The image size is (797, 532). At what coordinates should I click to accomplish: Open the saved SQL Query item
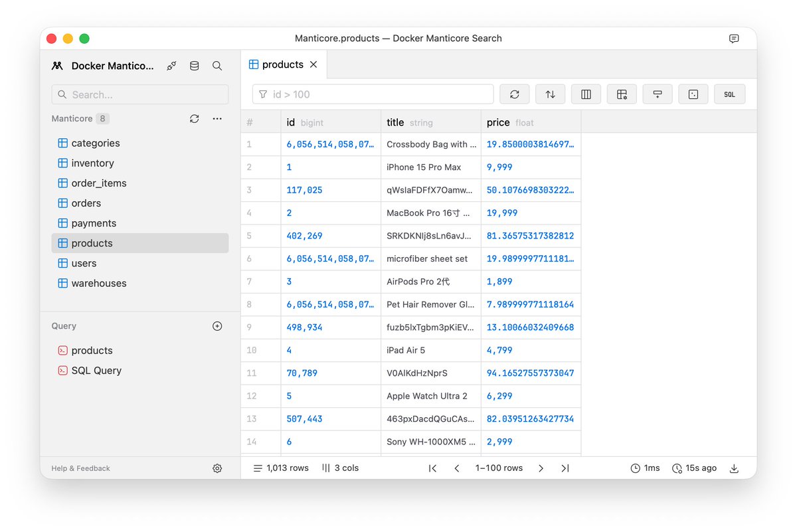(x=140, y=371)
